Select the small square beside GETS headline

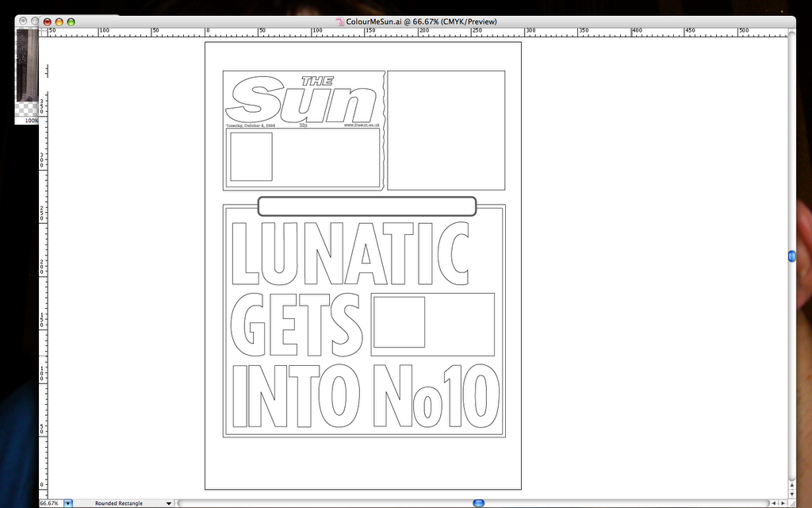(x=400, y=322)
